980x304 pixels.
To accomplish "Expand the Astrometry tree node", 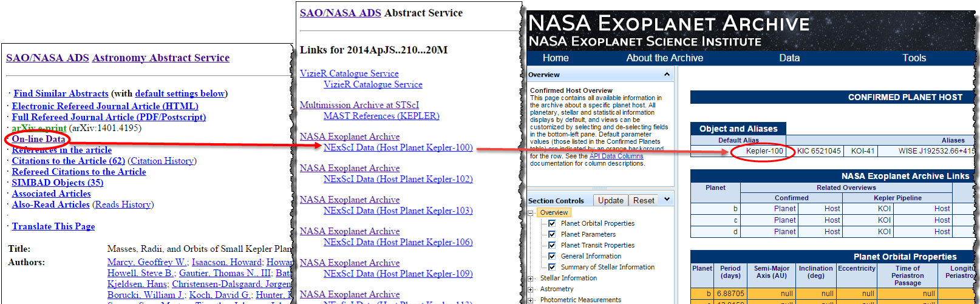I will click(x=531, y=289).
